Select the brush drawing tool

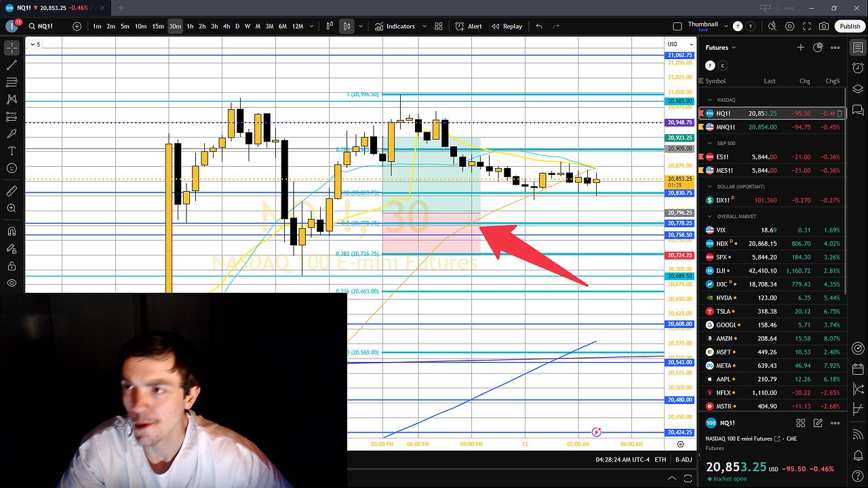[12, 134]
